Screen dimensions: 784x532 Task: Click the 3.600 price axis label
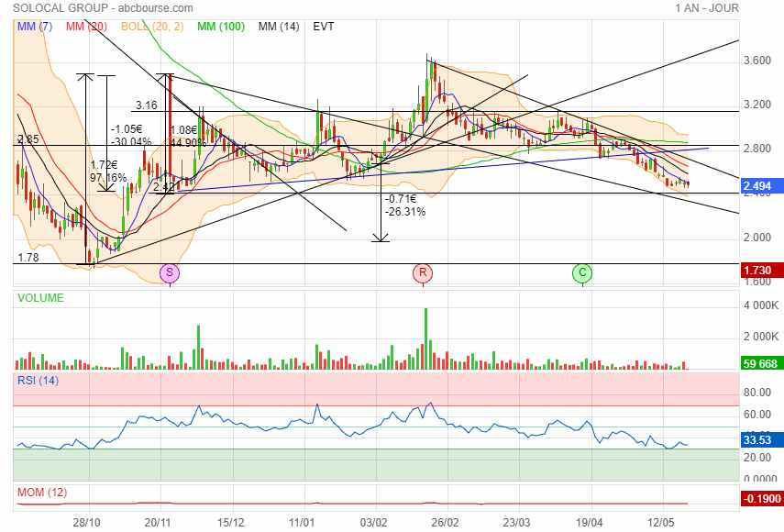pyautogui.click(x=757, y=61)
